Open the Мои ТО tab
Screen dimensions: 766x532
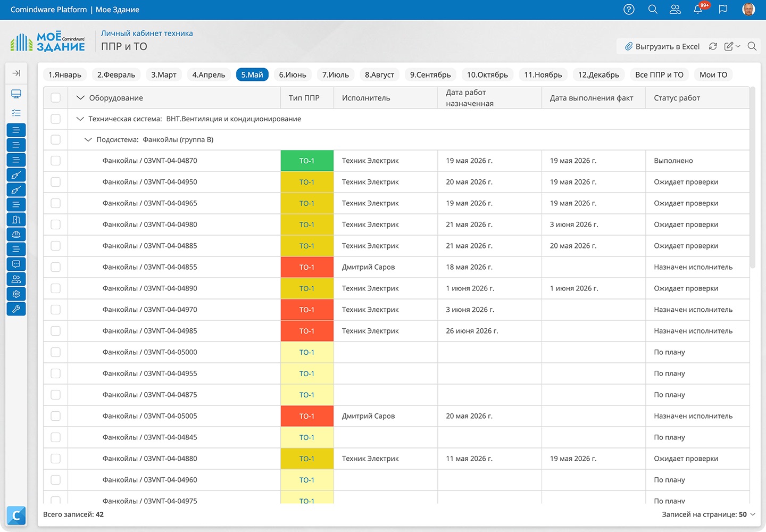click(713, 74)
